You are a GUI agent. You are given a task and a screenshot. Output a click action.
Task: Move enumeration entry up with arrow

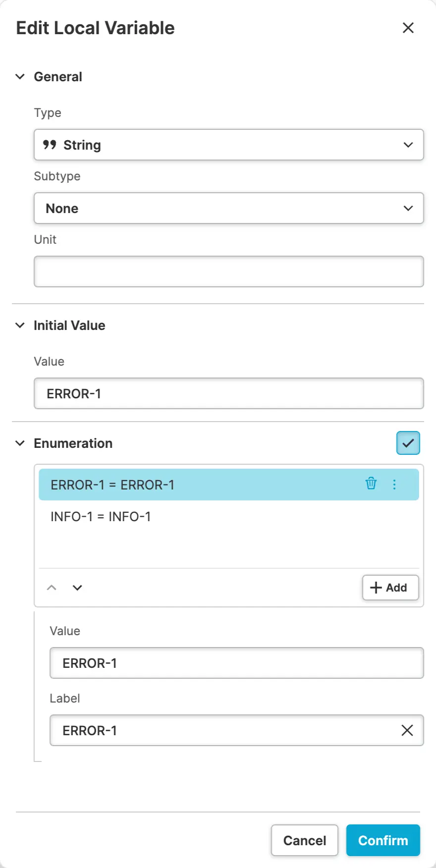52,588
